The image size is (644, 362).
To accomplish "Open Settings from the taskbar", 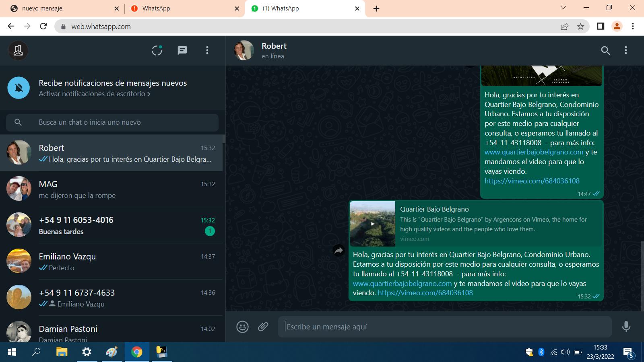I will click(87, 352).
